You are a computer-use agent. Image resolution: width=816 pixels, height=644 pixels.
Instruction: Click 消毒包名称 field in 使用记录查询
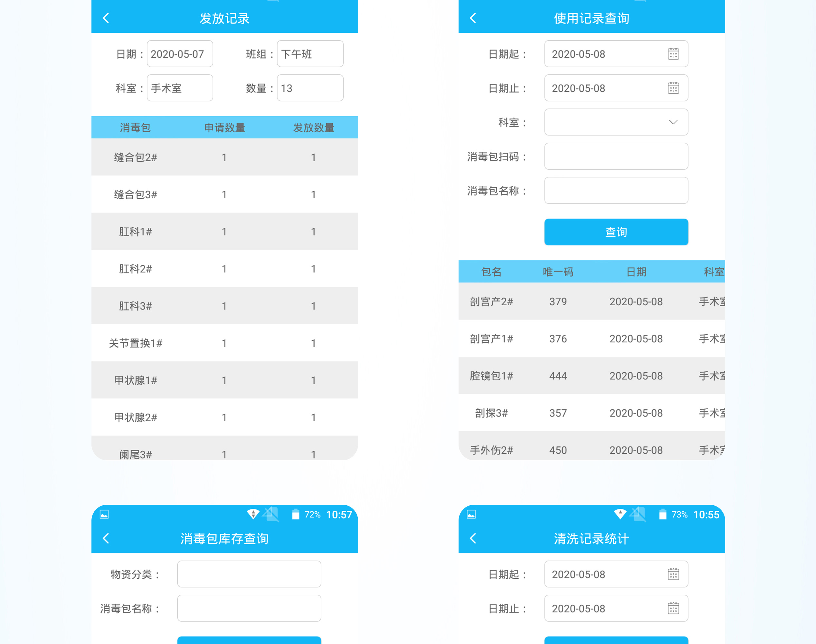(x=616, y=191)
